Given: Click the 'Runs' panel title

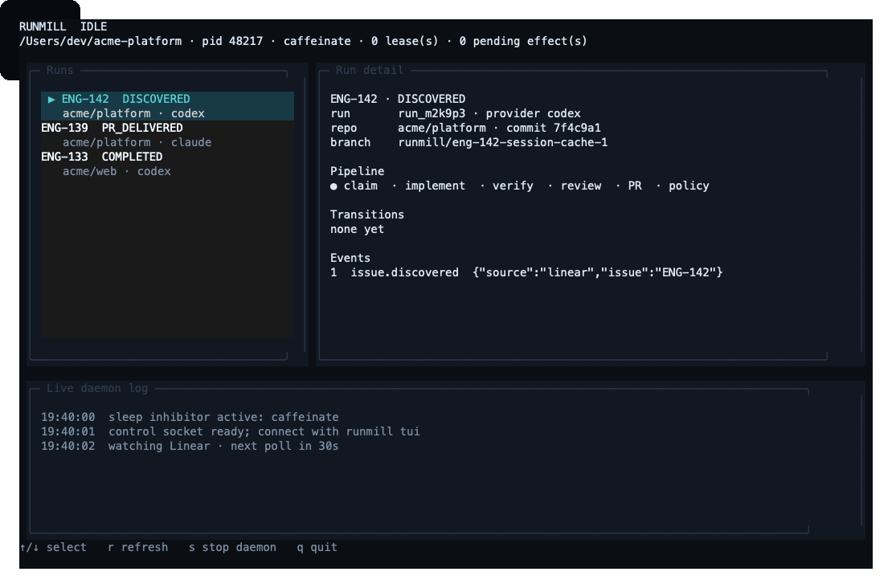Looking at the screenshot, I should (59, 70).
